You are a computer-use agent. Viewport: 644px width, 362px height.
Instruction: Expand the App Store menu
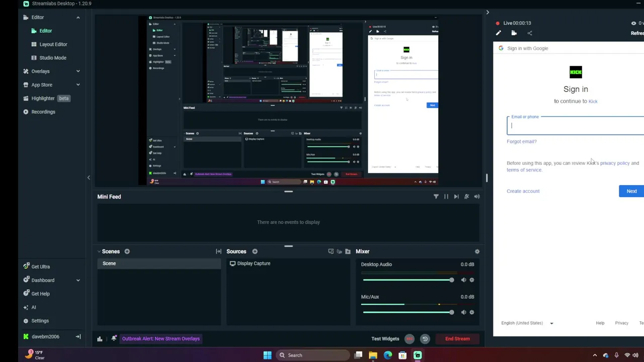click(x=78, y=85)
